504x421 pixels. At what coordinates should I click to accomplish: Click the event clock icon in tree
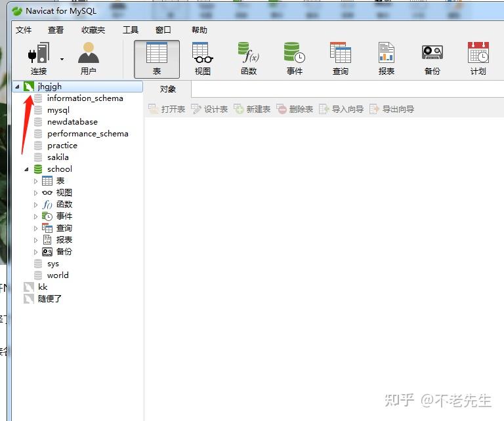(47, 216)
